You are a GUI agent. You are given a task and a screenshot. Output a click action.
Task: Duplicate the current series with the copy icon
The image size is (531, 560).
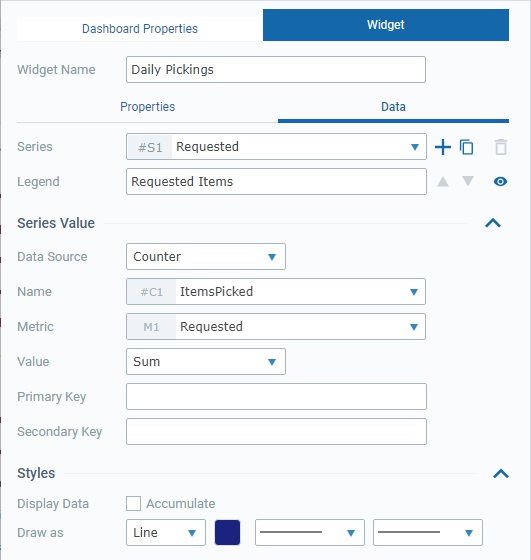point(466,147)
